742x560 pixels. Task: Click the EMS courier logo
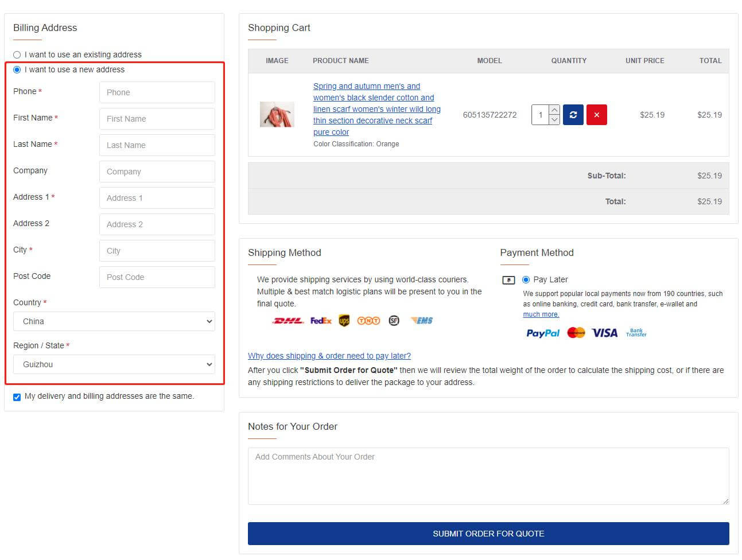point(422,321)
